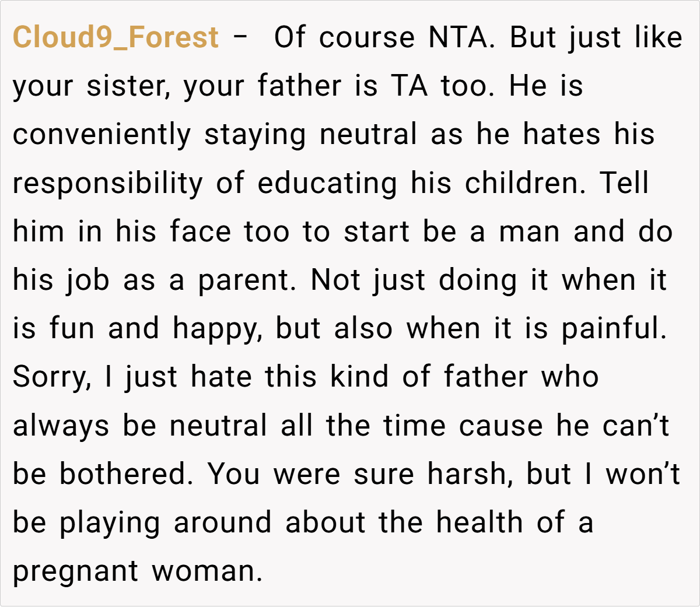Viewport: 700px width, 607px height.
Task: Click on the word "parent"
Action: point(243,280)
